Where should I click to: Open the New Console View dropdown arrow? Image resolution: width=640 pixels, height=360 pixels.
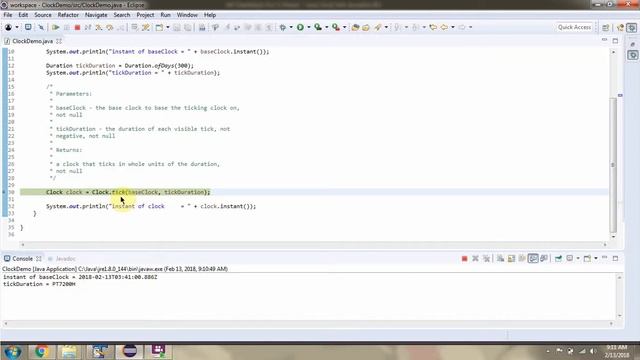coord(596,258)
